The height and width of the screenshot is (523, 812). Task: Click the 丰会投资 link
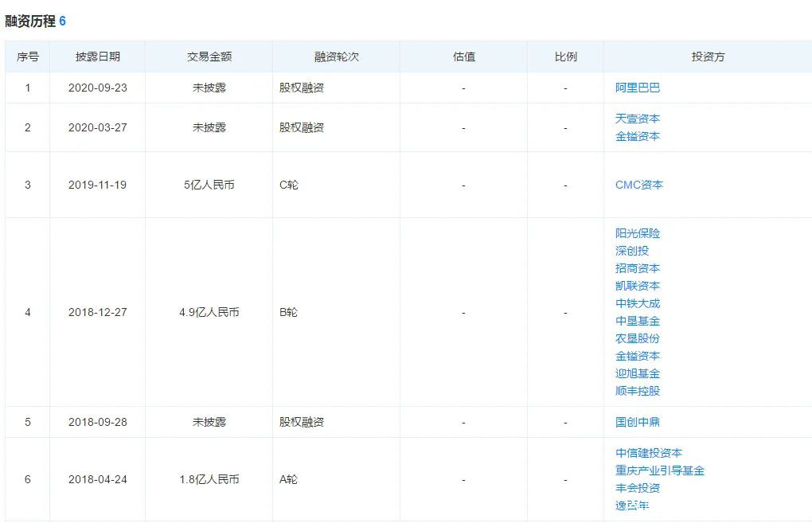638,488
